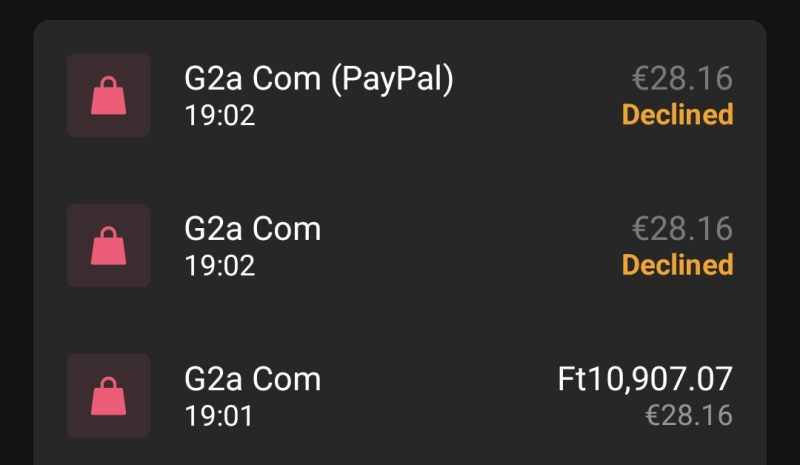Click shopping bag icon for G2a Com (PayPal)
This screenshot has height=465, width=800.
(x=108, y=95)
